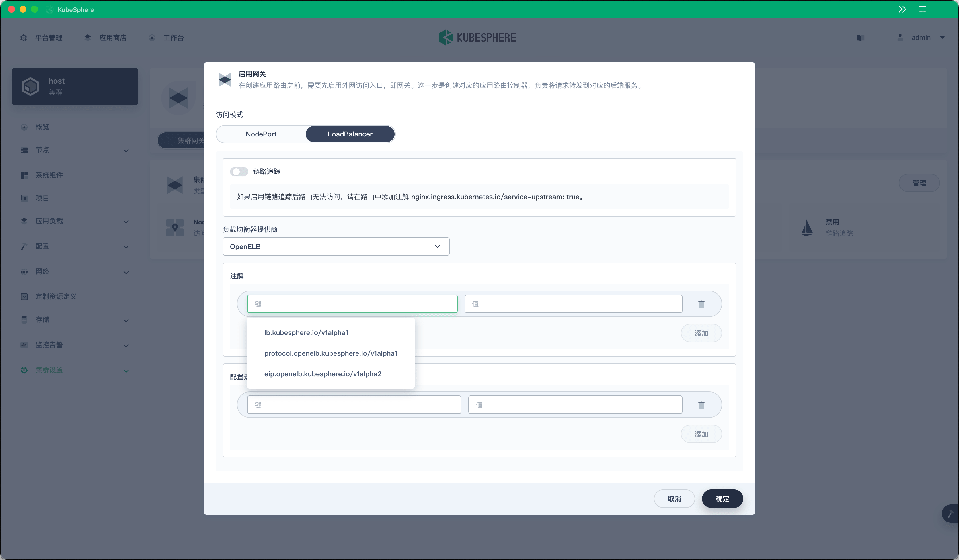Click the 系统组件 components sidebar icon
This screenshot has width=959, height=560.
click(24, 175)
